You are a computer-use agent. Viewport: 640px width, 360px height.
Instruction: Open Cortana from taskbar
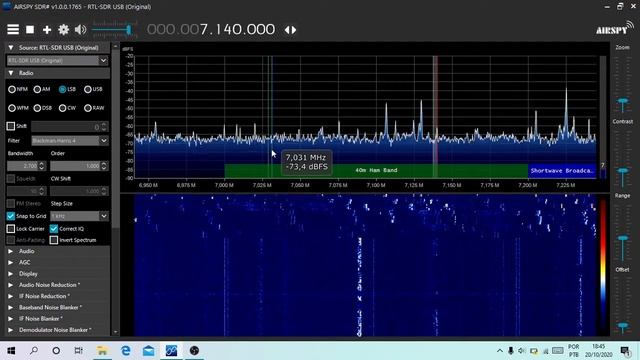click(x=56, y=351)
